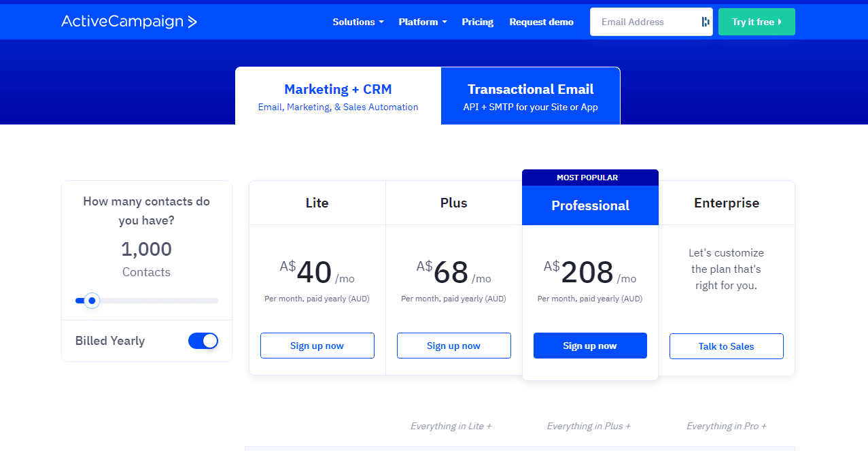868x451 pixels.
Task: Click the A$208 /mo price
Action: 590,273
